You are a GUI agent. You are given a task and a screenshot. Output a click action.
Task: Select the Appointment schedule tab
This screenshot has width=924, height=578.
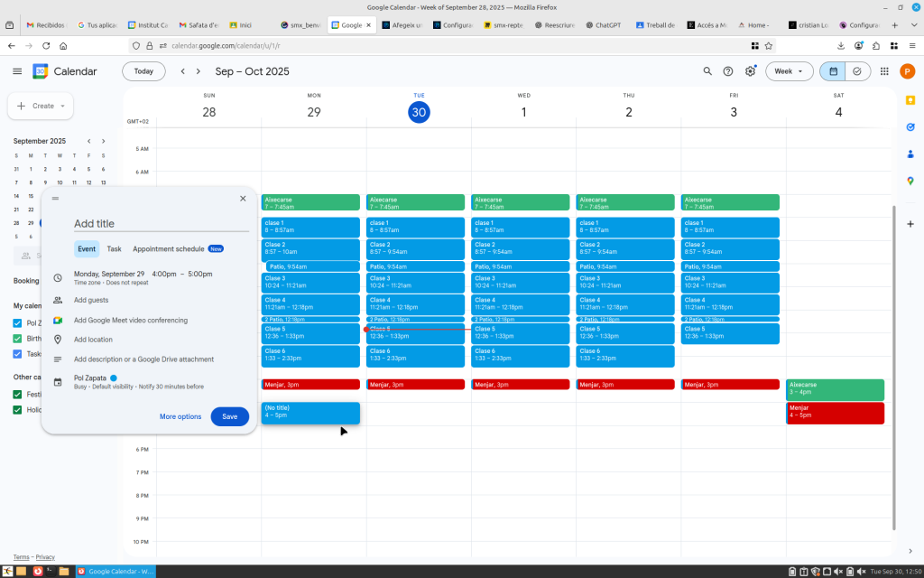[x=169, y=248]
